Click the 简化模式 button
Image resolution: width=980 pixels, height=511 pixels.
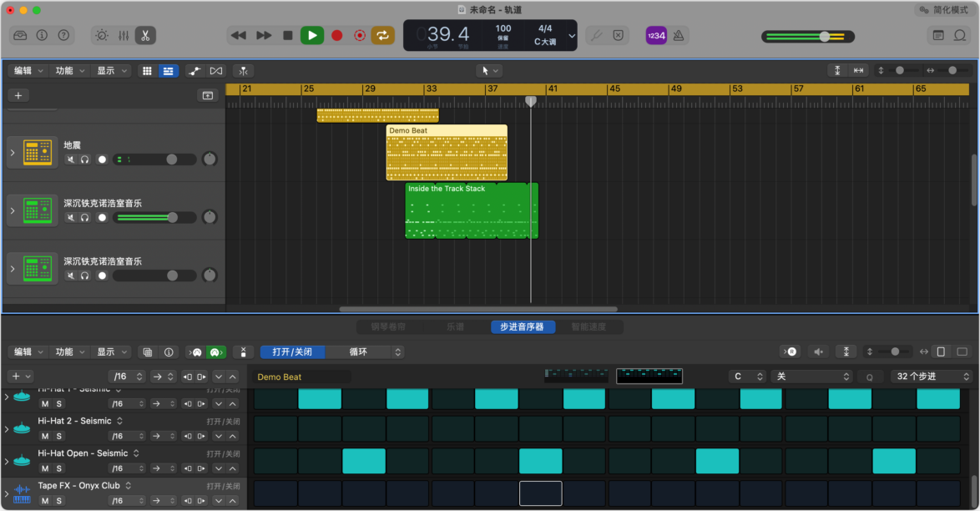(x=945, y=10)
